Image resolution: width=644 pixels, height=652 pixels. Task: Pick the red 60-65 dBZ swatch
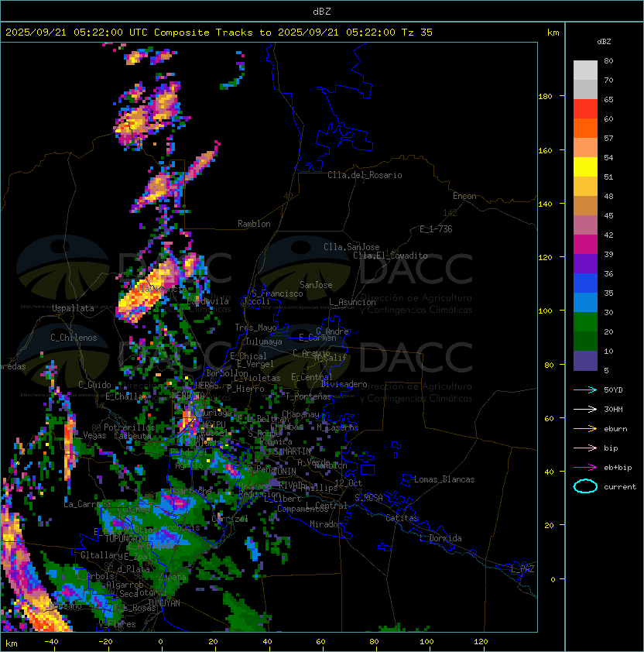585,109
